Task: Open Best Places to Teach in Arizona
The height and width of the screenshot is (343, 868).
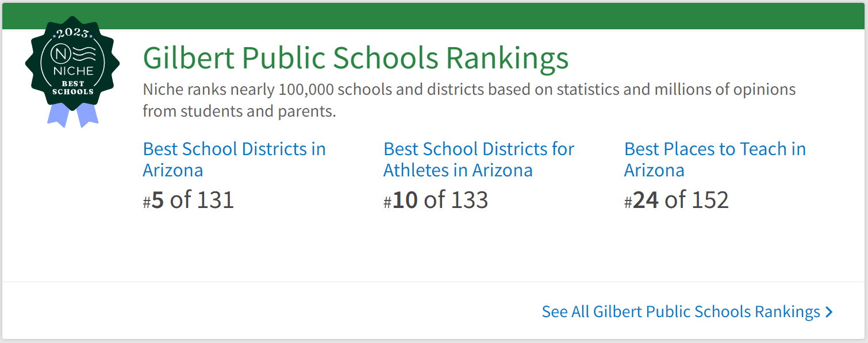Action: coord(715,159)
